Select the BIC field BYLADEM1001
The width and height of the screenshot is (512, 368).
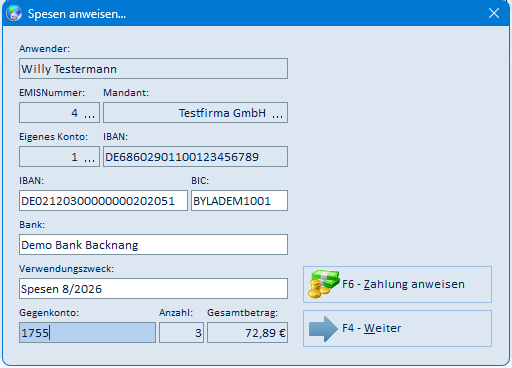(239, 201)
